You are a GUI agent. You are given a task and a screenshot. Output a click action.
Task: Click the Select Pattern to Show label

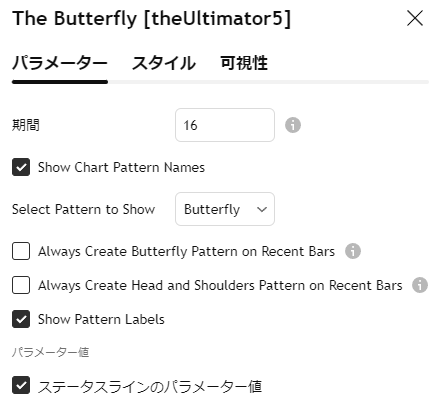tap(84, 209)
